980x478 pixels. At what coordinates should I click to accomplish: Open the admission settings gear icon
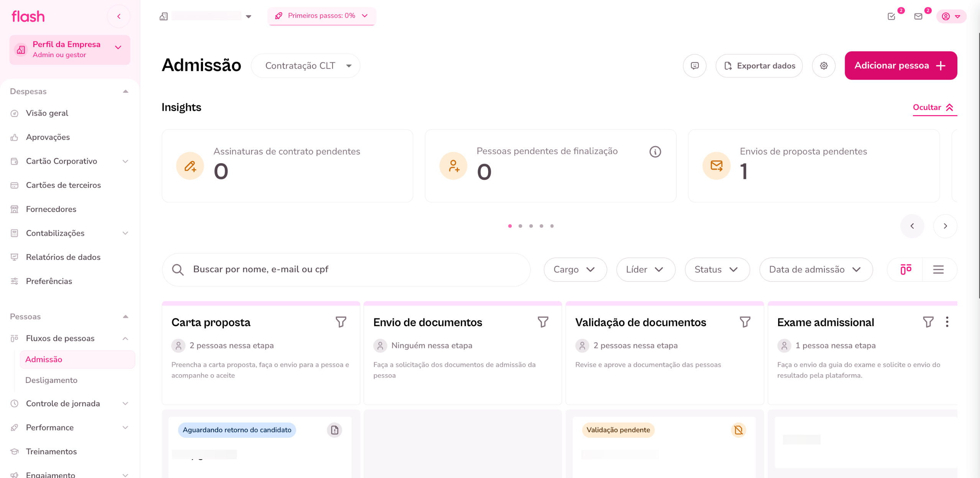coord(824,66)
